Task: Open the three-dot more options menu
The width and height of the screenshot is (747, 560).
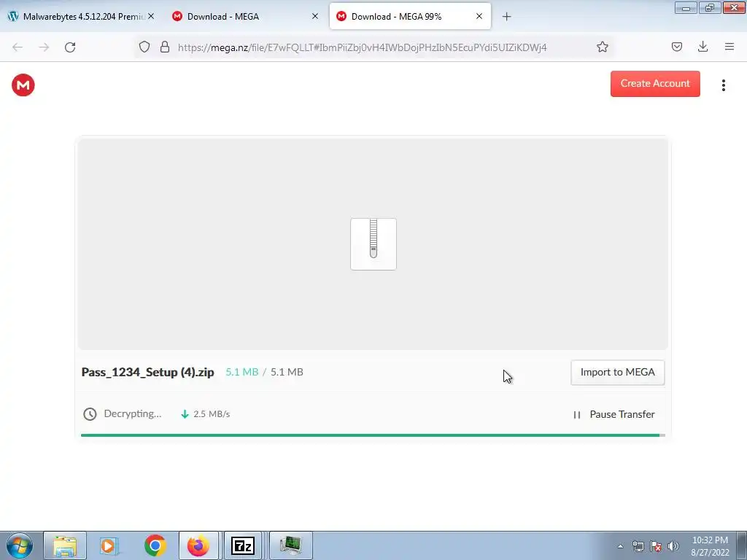Action: tap(723, 85)
